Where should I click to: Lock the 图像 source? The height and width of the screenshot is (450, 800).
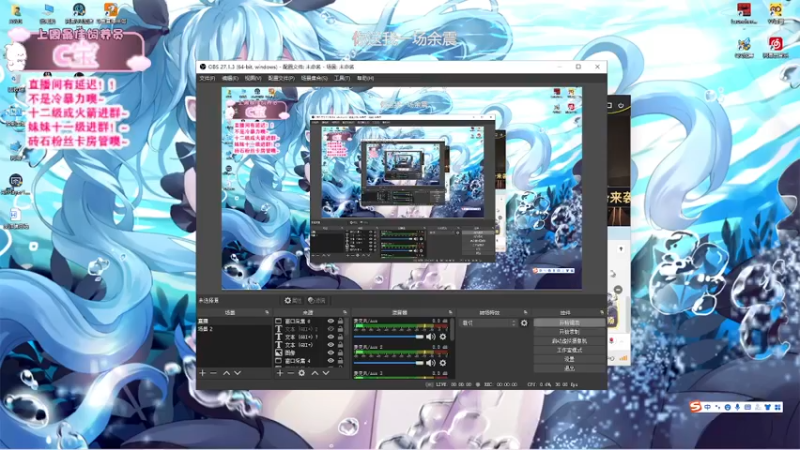point(340,353)
